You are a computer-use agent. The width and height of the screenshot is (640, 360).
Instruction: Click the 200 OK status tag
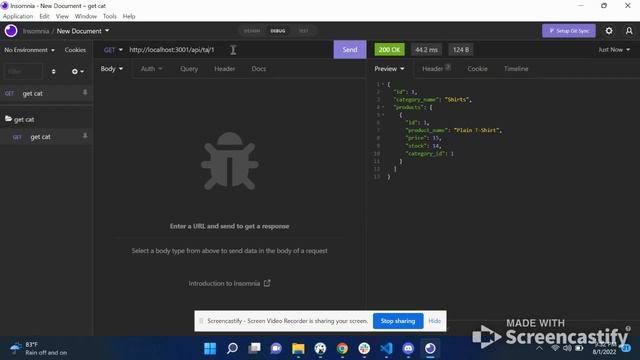click(x=389, y=49)
